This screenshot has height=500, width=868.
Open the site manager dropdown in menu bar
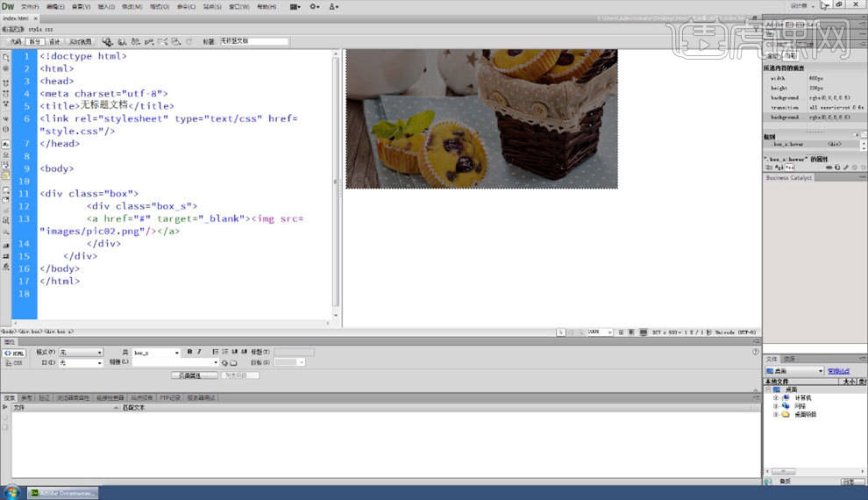[333, 7]
